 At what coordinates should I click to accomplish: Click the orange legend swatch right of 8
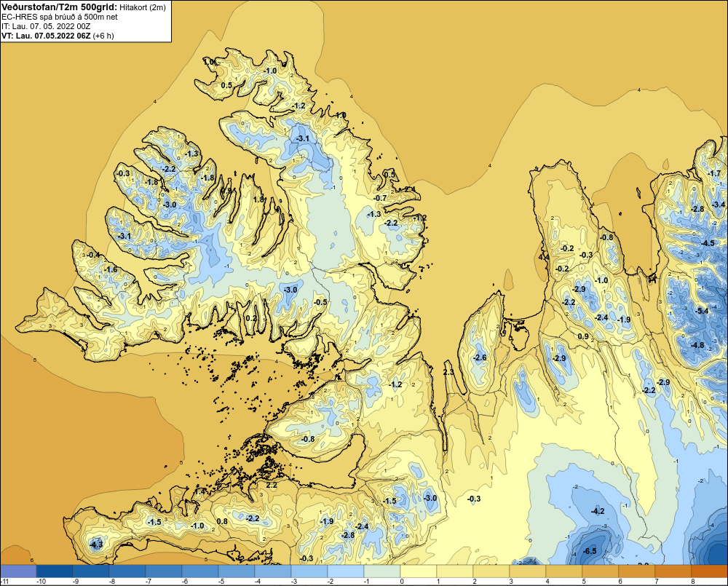pyautogui.click(x=710, y=571)
